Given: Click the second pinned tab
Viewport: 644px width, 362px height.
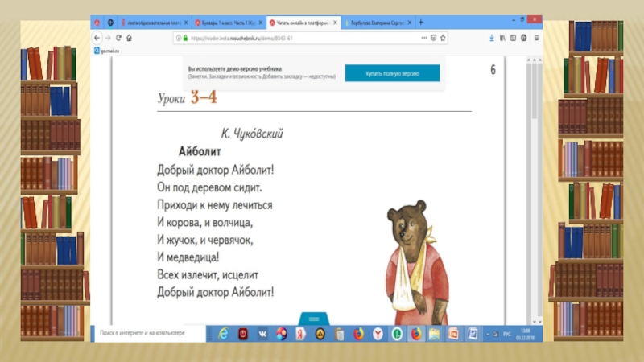Looking at the screenshot, I should [x=110, y=23].
